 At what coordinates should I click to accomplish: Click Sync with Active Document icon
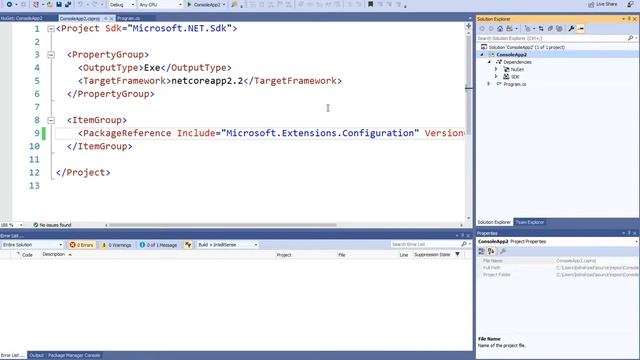click(x=541, y=29)
